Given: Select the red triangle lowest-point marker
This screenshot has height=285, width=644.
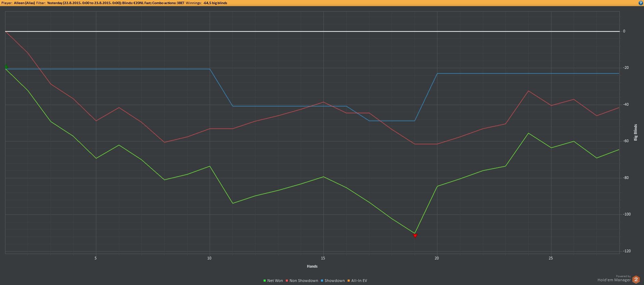Looking at the screenshot, I should click(x=415, y=236).
